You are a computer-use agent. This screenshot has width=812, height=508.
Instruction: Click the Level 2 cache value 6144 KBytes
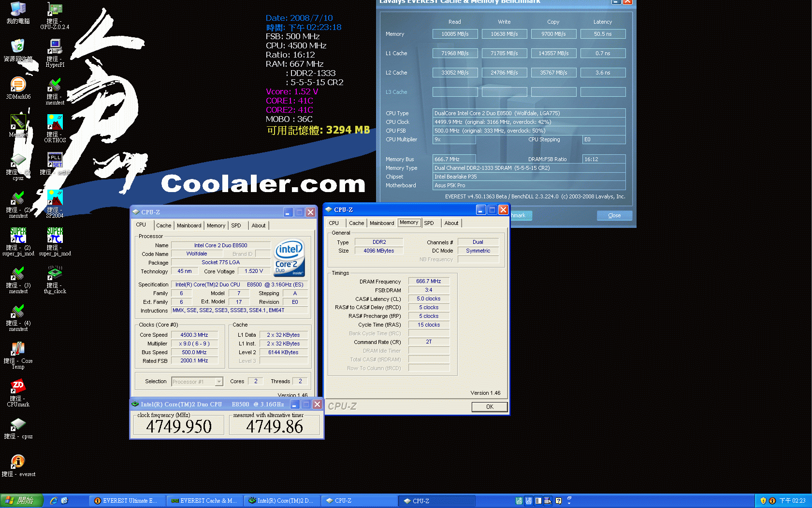pyautogui.click(x=283, y=352)
